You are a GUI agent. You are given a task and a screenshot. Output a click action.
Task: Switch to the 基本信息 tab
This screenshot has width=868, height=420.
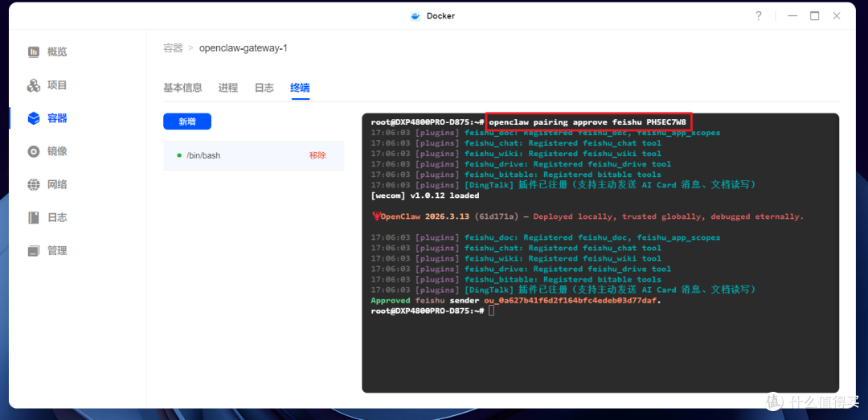pyautogui.click(x=182, y=88)
